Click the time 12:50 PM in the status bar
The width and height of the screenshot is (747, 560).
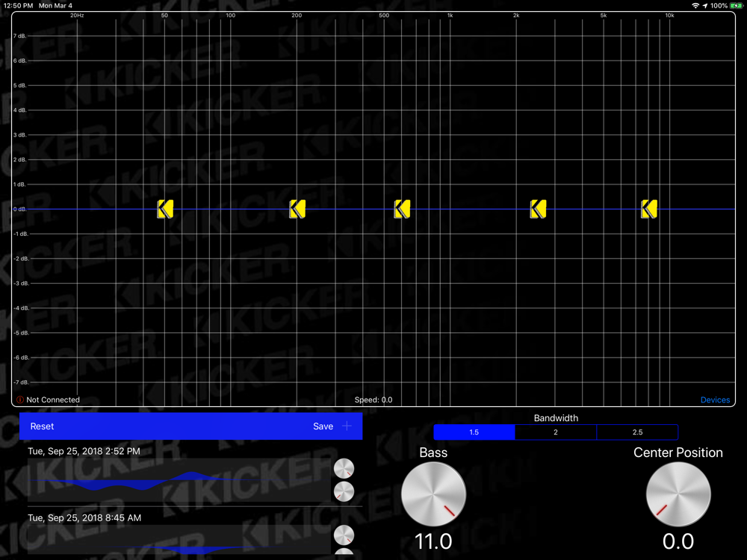[x=18, y=6]
